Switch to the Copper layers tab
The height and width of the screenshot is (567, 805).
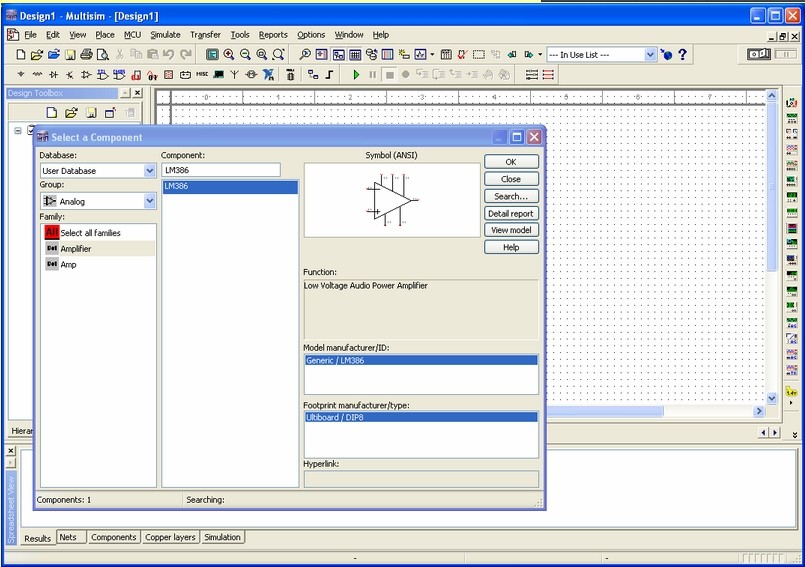tap(170, 537)
